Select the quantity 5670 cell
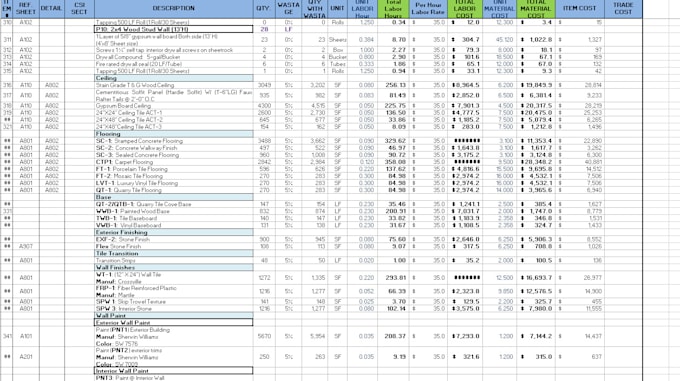Viewport: 680px width, 381px height. (x=264, y=336)
